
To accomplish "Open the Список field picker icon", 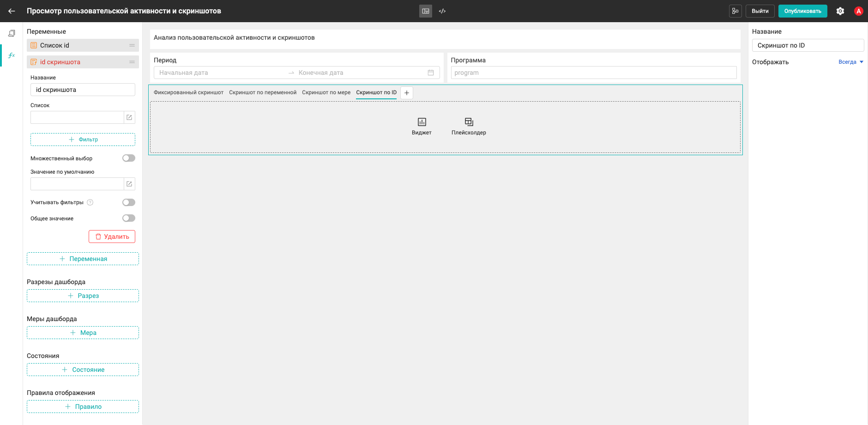I will click(x=129, y=117).
